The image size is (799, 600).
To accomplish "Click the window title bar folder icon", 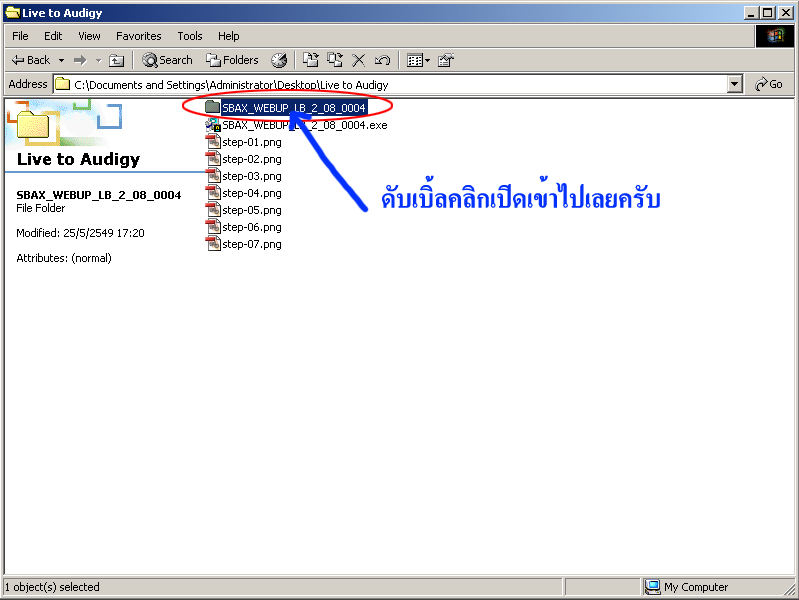I will [12, 12].
